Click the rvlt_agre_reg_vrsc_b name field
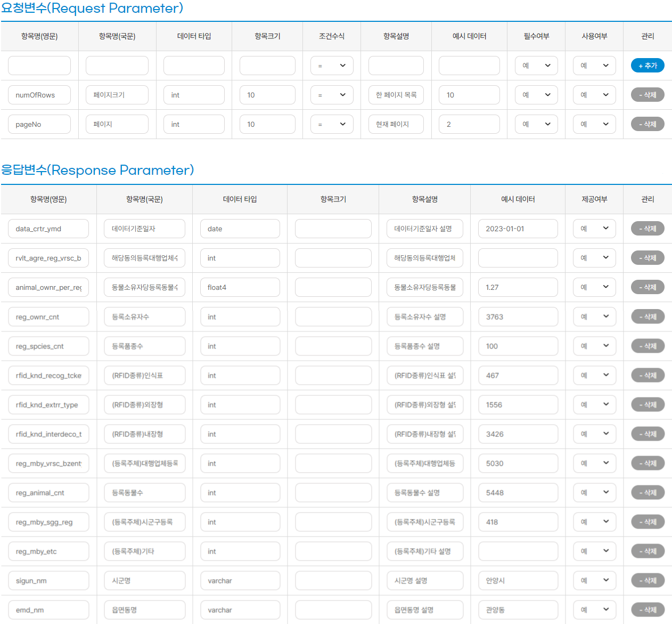The image size is (672, 624). [x=48, y=258]
